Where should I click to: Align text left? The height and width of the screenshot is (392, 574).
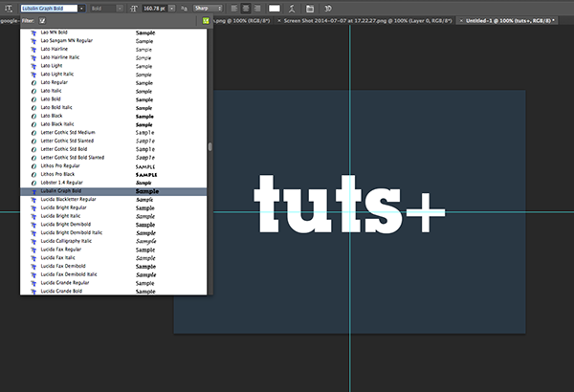pyautogui.click(x=234, y=8)
